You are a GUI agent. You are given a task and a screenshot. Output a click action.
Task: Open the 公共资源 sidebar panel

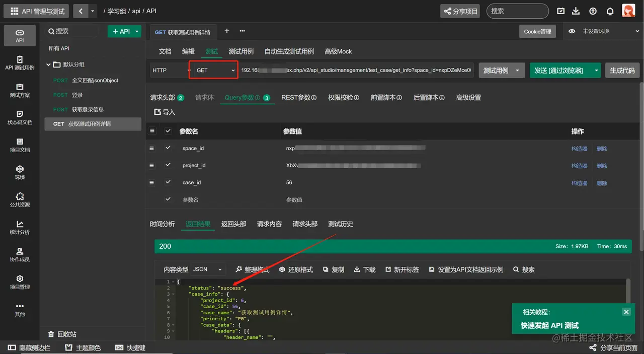[x=20, y=199]
